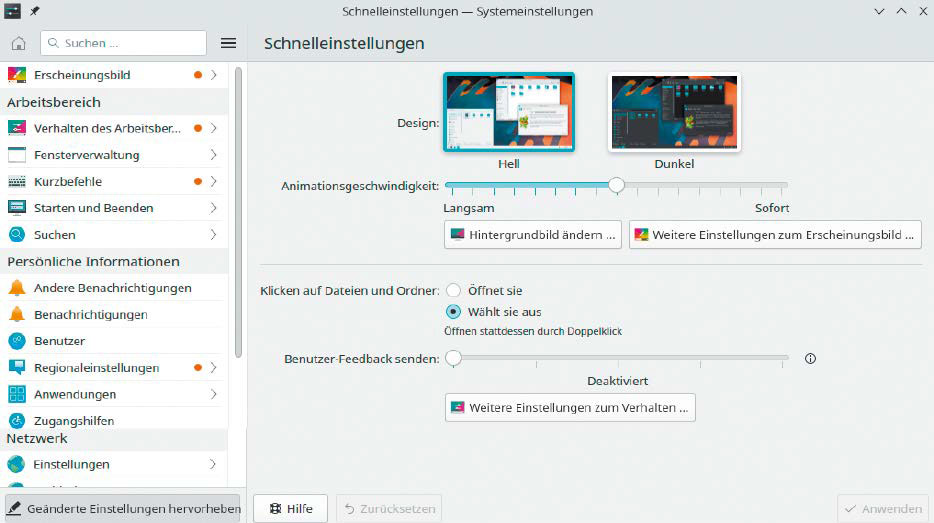Click the Anwendungen grid icon
The height and width of the screenshot is (523, 934).
(x=17, y=394)
